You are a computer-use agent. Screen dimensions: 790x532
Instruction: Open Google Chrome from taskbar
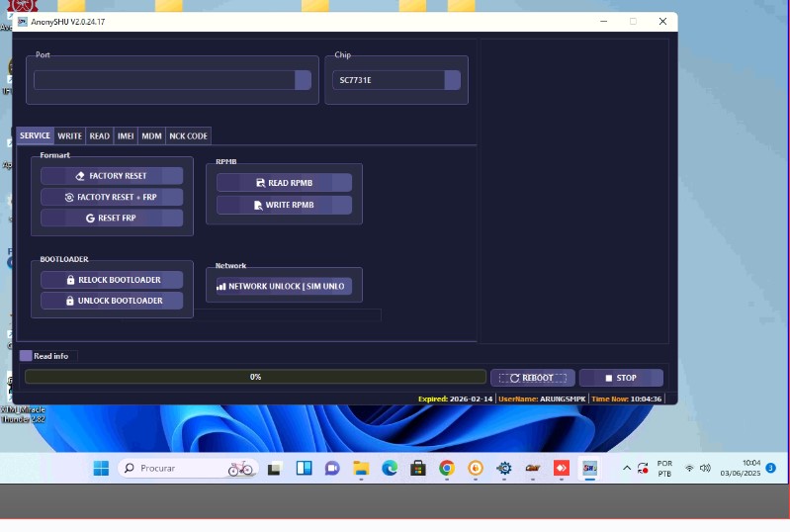click(446, 469)
